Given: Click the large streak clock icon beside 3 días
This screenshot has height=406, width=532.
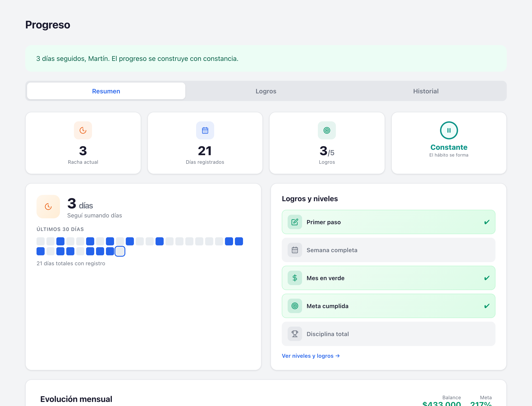Looking at the screenshot, I should tap(48, 206).
